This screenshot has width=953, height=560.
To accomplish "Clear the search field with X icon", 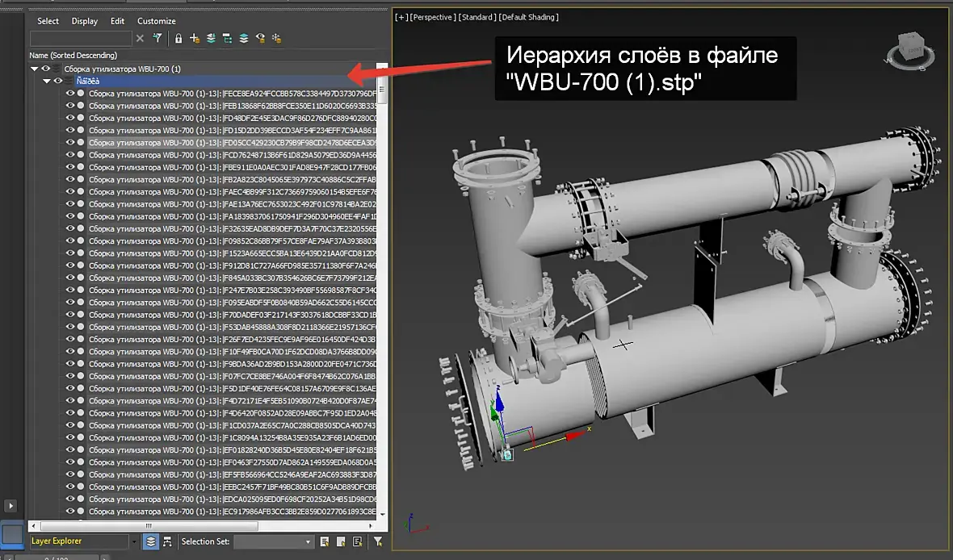I will click(140, 38).
